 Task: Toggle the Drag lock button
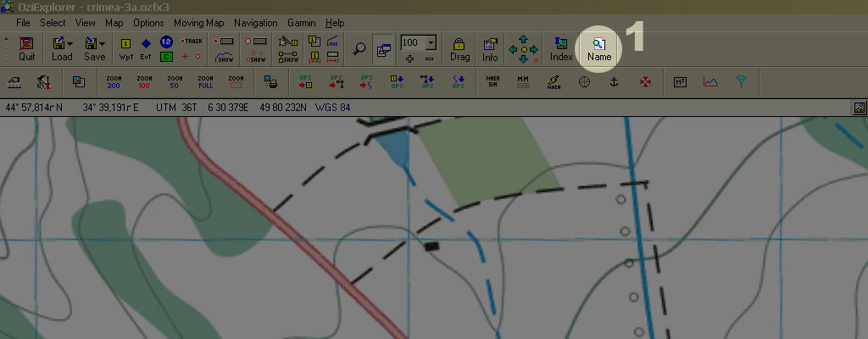click(459, 48)
